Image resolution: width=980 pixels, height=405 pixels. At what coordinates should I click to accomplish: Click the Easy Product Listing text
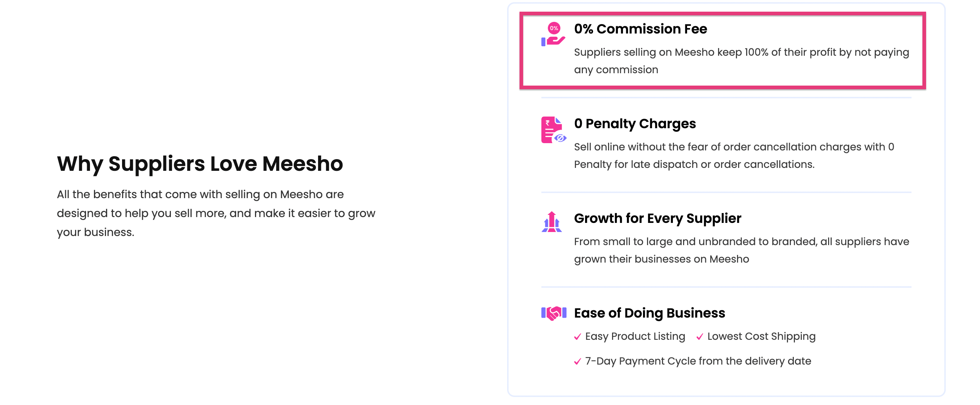point(635,337)
